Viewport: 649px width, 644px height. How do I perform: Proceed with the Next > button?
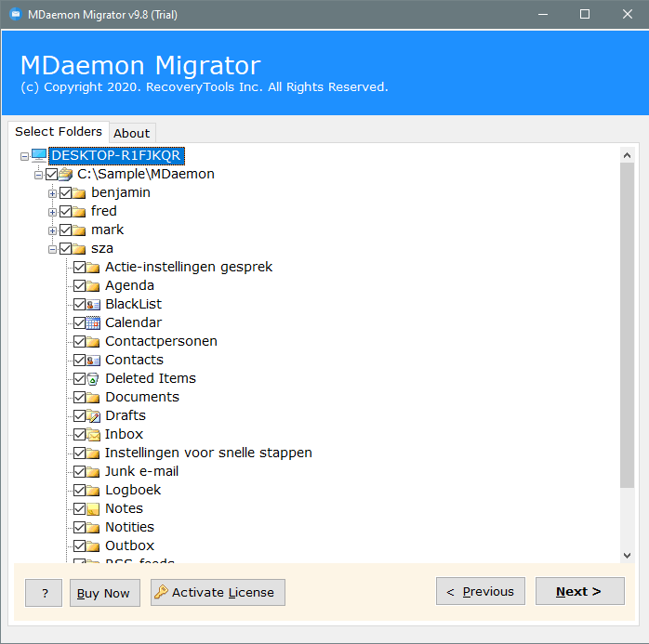[x=580, y=591]
